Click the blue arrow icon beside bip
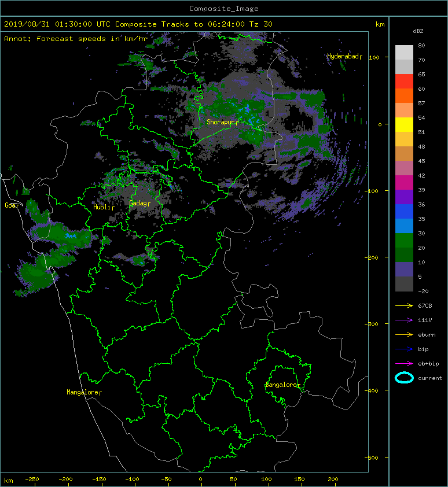The width and height of the screenshot is (448, 487). (404, 349)
